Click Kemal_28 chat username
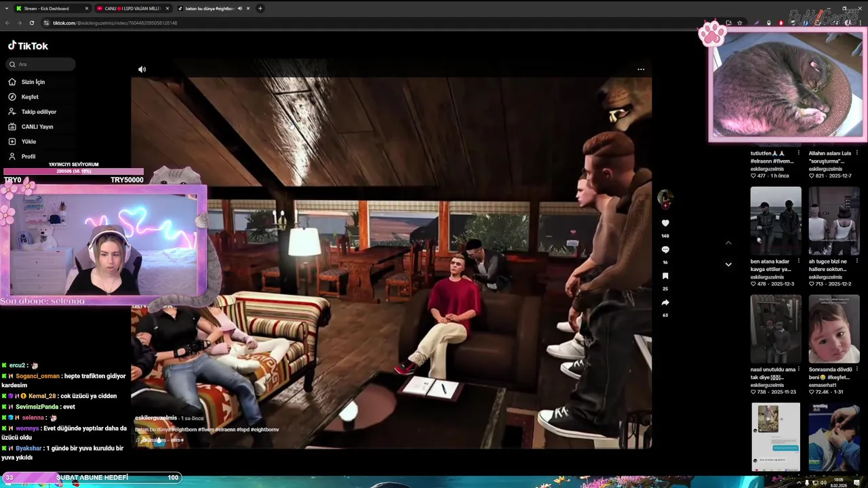The height and width of the screenshot is (488, 868). click(42, 396)
